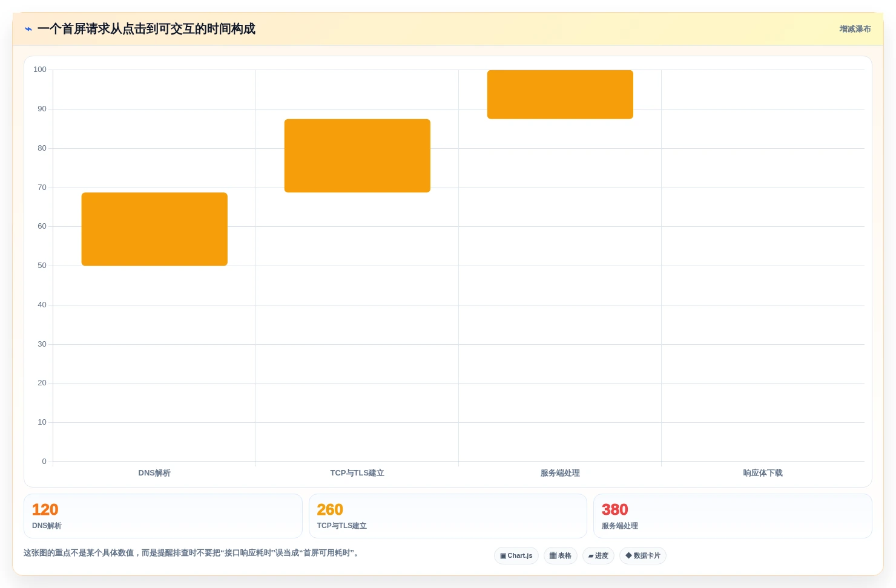
Task: Click the 260 TCP与TLS建立 data card
Action: pos(448,516)
